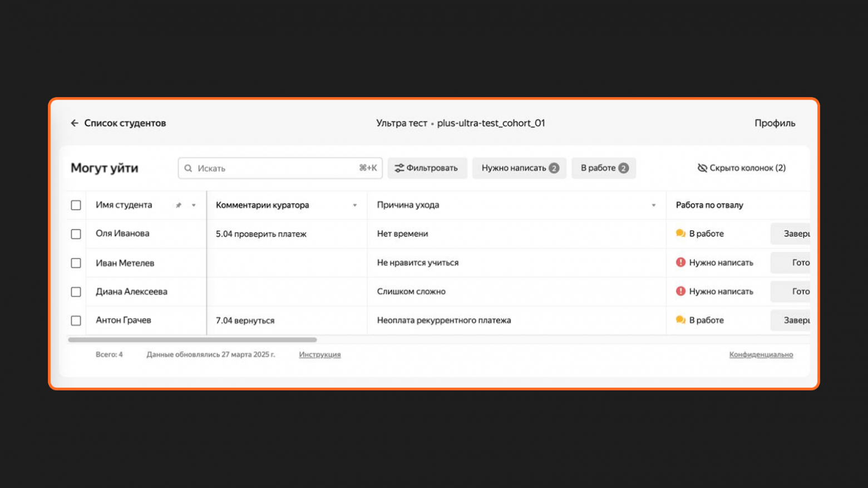Click the magnifier icon in the search field
Screen dimensions: 868x488
tap(189, 168)
